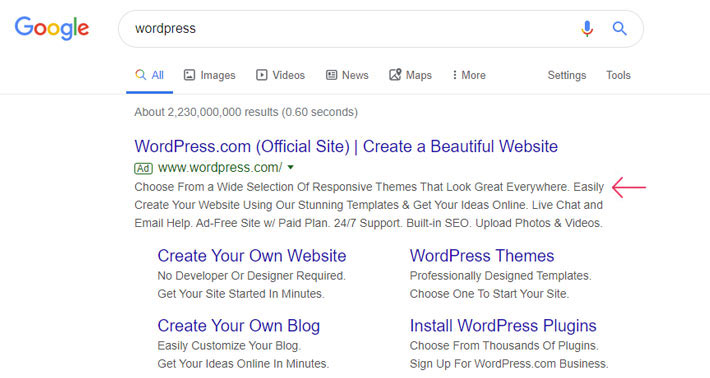Click the results count text 'About 2,230,000,000 results'
This screenshot has height=378, width=710.
click(206, 112)
